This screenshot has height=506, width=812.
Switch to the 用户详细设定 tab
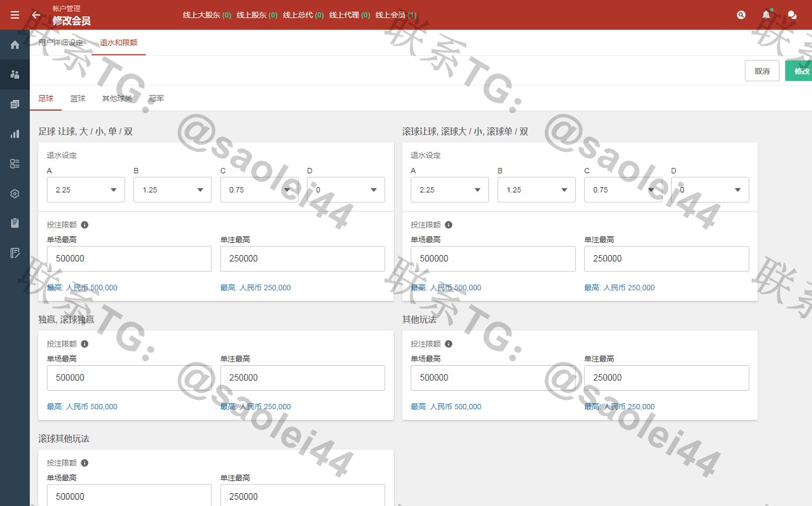click(61, 43)
